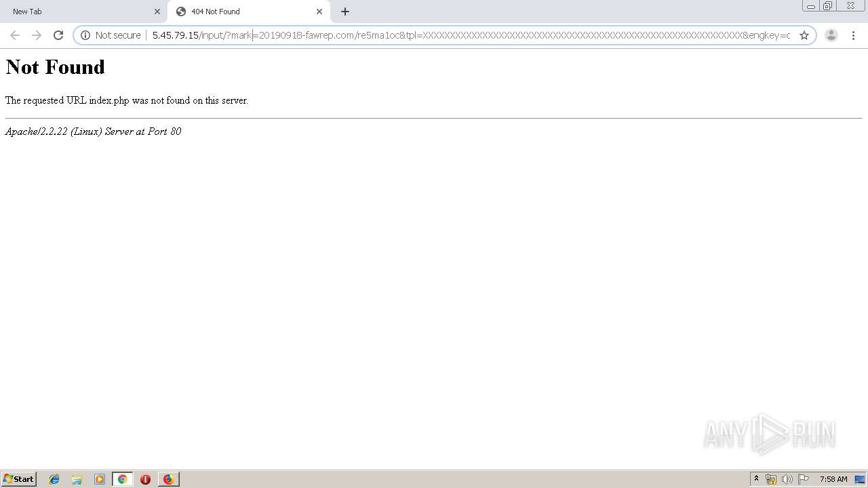Image resolution: width=868 pixels, height=488 pixels.
Task: Click the Not secure label
Action: coord(118,35)
